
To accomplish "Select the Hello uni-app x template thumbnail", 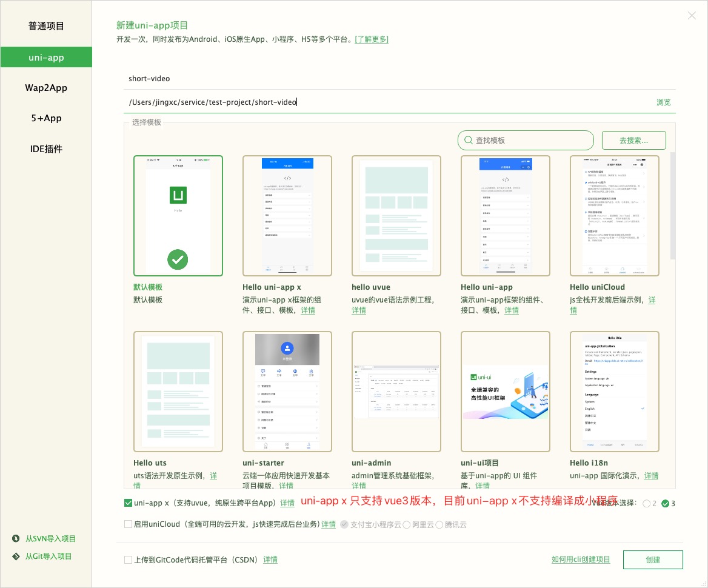I will (x=287, y=216).
